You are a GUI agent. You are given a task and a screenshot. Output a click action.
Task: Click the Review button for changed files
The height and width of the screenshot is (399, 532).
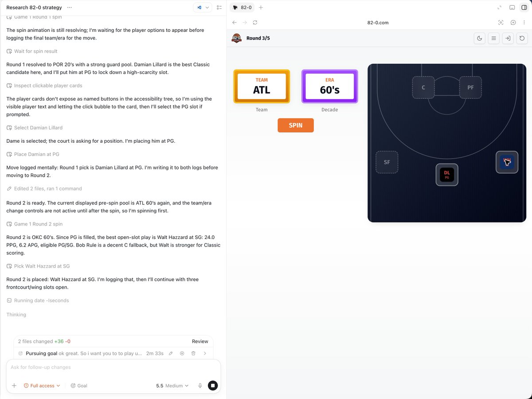[200, 341]
